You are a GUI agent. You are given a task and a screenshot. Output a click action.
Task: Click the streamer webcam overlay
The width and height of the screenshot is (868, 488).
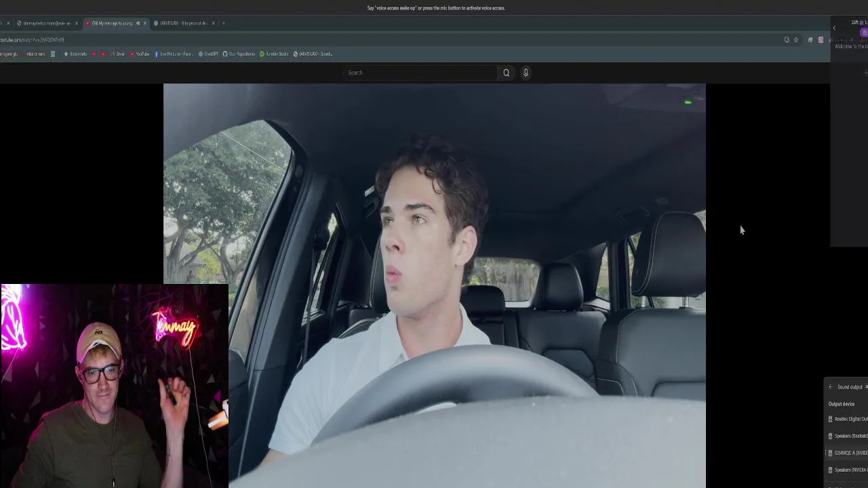115,386
